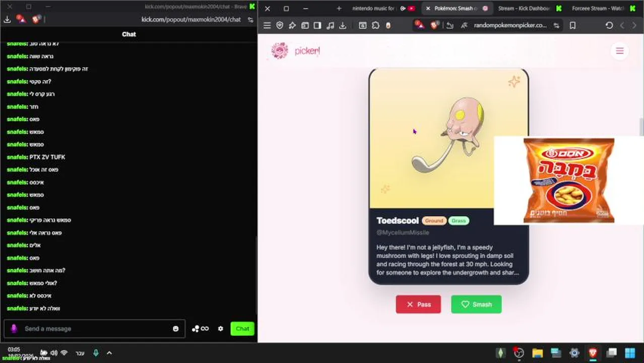
Task: Open the music playlist toolbar icon
Action: coord(330,25)
